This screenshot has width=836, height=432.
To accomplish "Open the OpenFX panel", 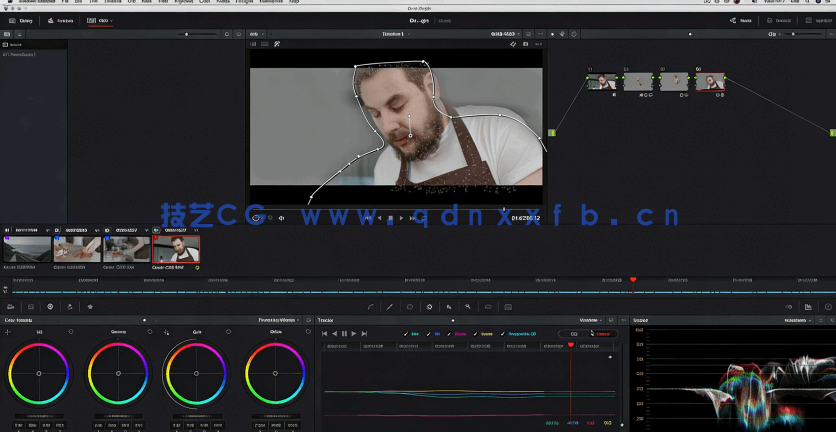I will pyautogui.click(x=779, y=20).
